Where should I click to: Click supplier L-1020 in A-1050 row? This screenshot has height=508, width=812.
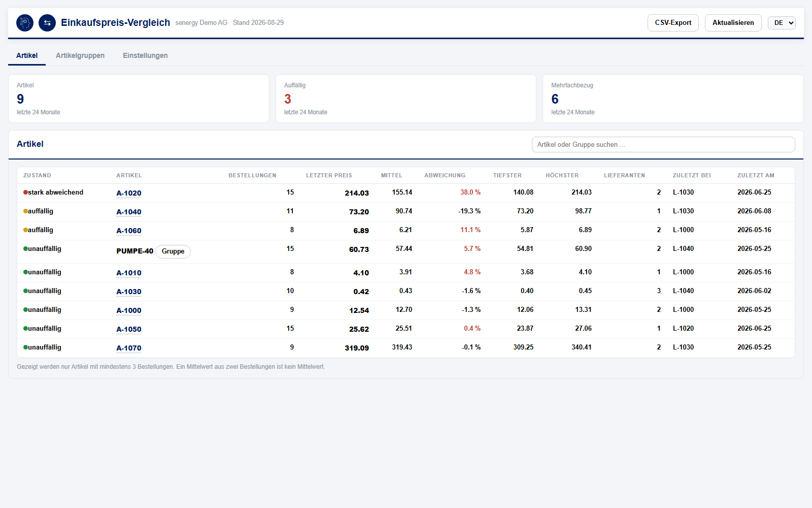coord(683,329)
